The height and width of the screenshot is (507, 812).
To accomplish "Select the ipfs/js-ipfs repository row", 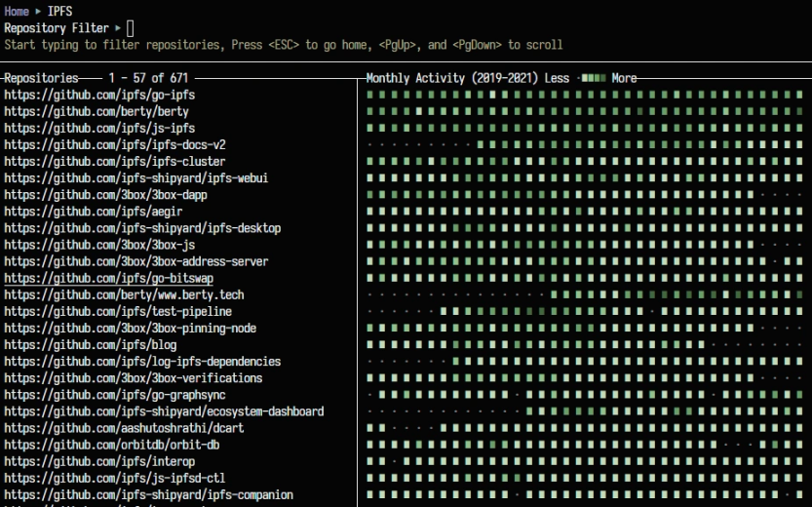I will [99, 128].
